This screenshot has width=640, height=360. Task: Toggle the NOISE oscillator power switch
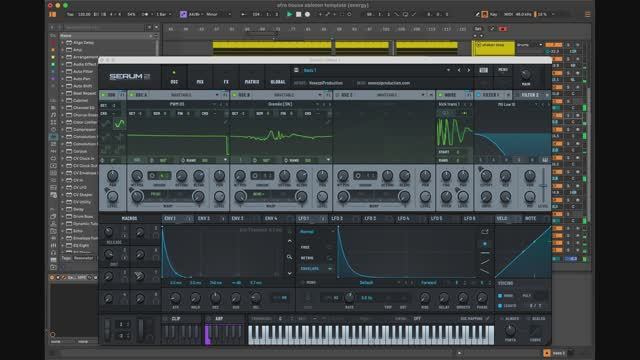tap(440, 95)
